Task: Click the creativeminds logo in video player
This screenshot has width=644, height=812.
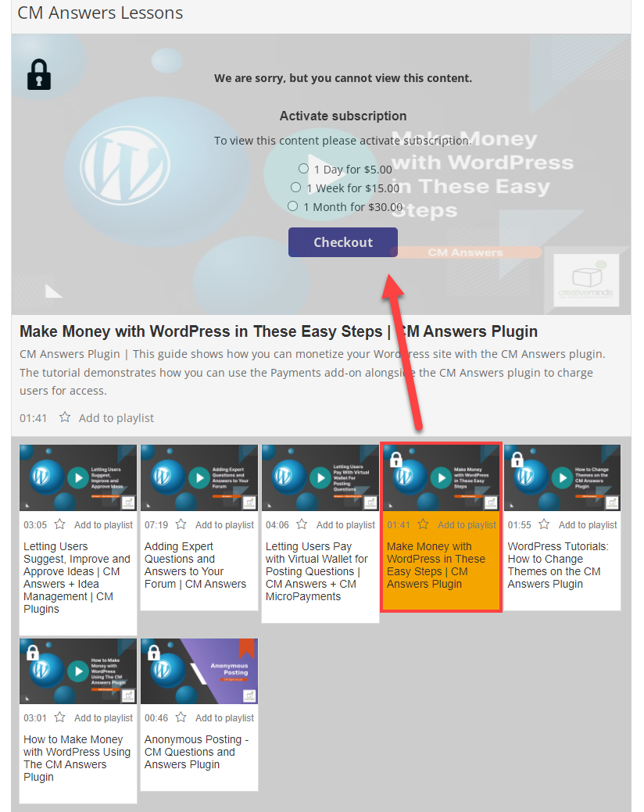Action: [x=586, y=280]
